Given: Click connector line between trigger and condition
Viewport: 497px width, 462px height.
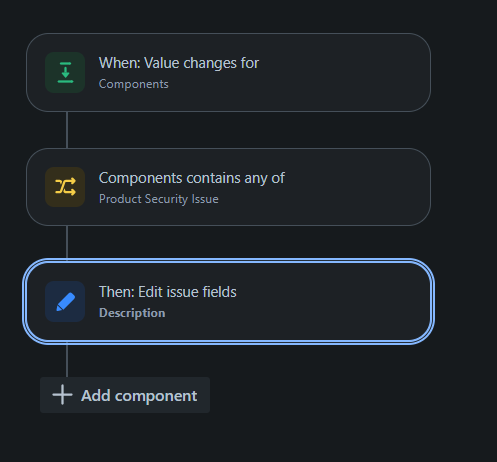Looking at the screenshot, I should (x=67, y=130).
